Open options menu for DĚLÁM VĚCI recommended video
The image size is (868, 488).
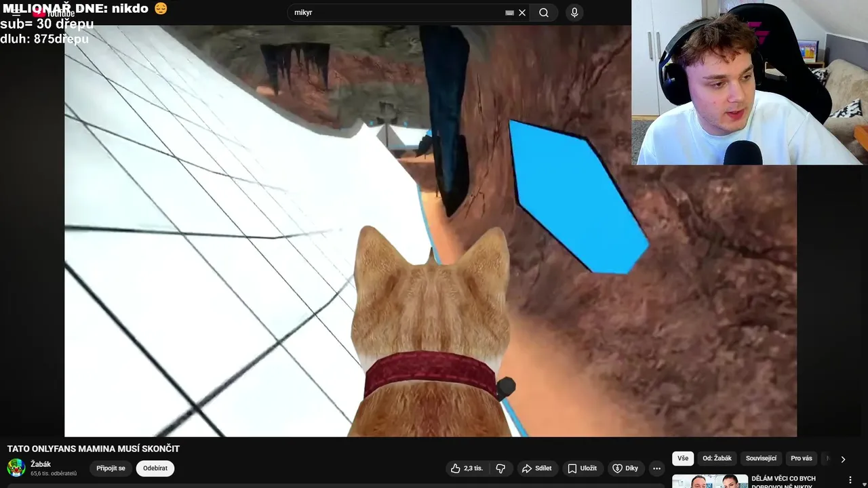[x=850, y=480]
